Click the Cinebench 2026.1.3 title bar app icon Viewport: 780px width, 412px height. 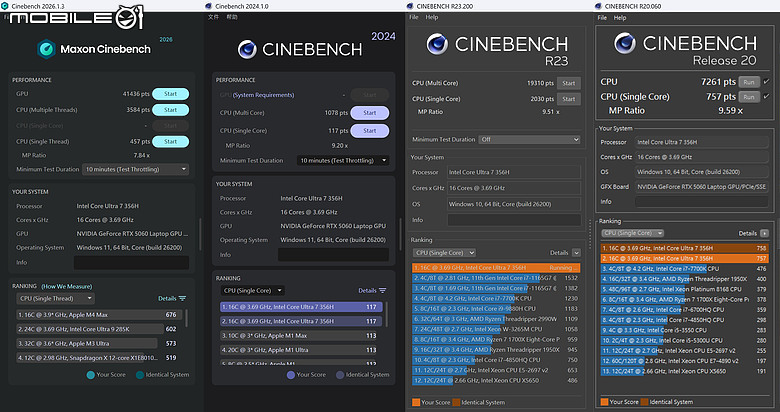(4, 6)
